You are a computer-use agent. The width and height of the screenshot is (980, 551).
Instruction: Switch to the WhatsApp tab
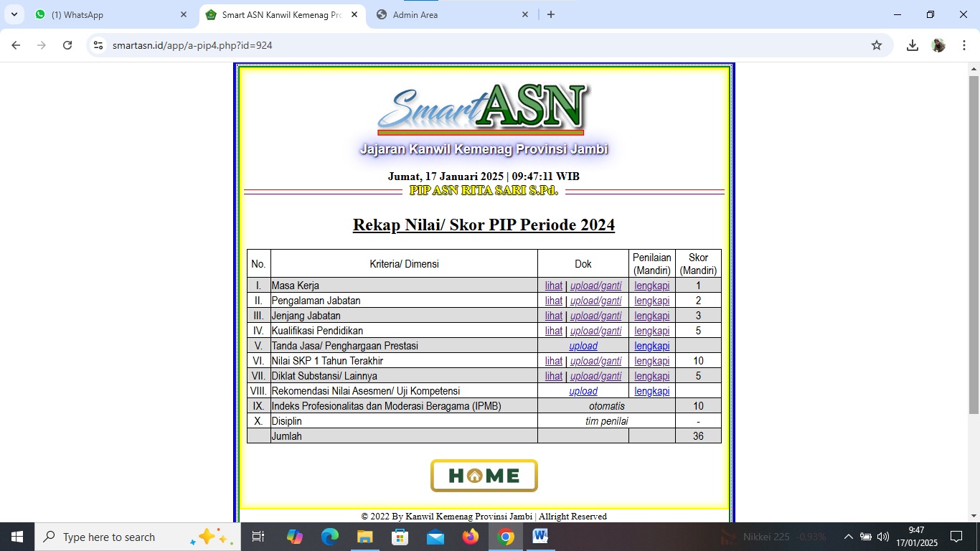tap(108, 14)
